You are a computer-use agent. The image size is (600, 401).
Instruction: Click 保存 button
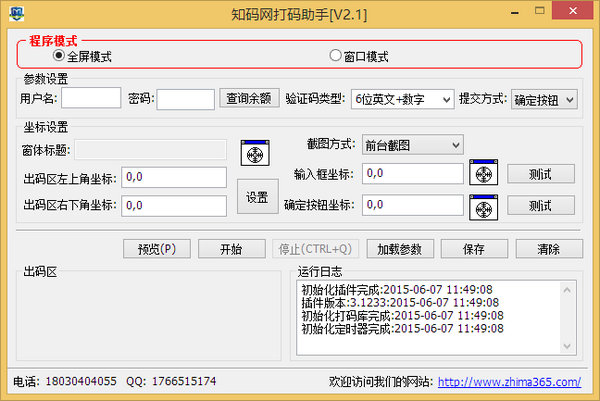pyautogui.click(x=474, y=249)
